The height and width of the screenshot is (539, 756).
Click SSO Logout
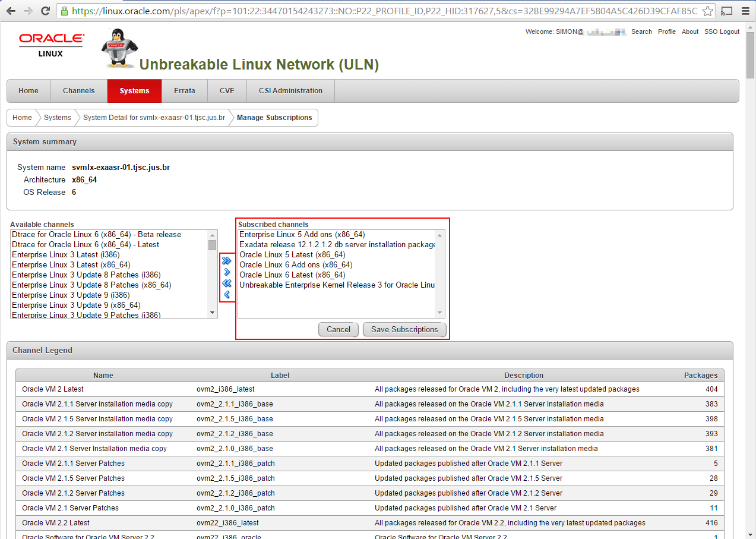tap(722, 31)
